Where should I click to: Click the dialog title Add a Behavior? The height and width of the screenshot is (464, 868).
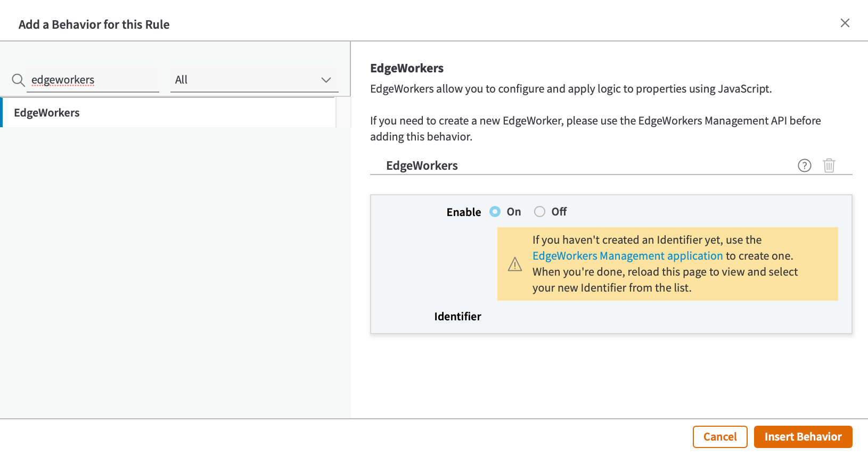(x=94, y=24)
